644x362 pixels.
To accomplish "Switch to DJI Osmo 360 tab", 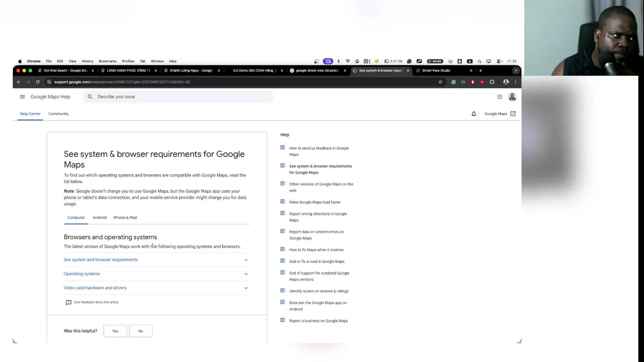I will point(255,70).
